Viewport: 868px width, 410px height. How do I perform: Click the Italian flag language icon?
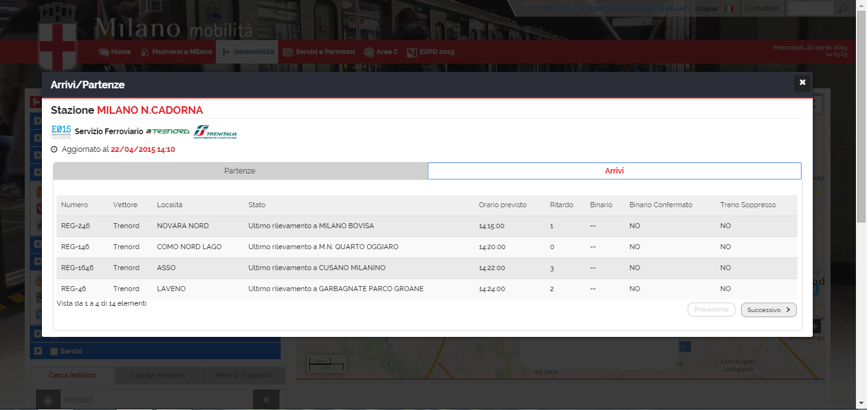(729, 9)
